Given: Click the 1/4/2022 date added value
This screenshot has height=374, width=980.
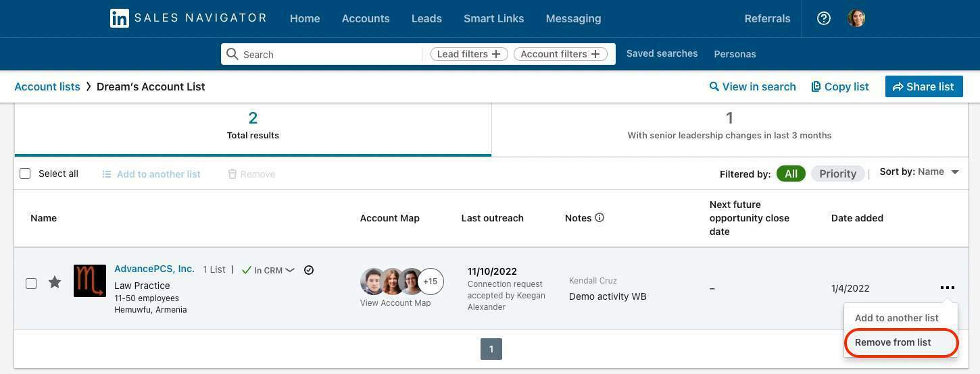Looking at the screenshot, I should pos(850,288).
